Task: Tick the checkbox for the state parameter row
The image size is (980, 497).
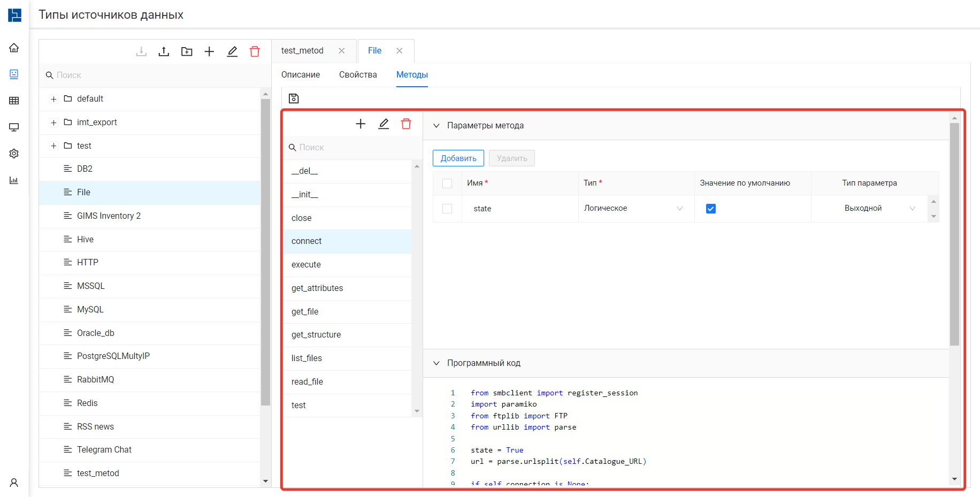Action: [447, 209]
